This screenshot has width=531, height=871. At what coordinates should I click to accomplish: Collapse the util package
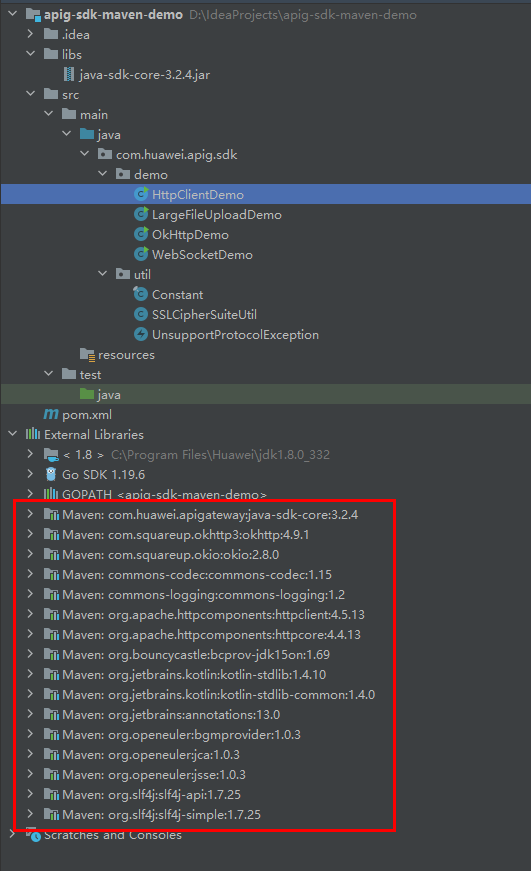point(103,274)
